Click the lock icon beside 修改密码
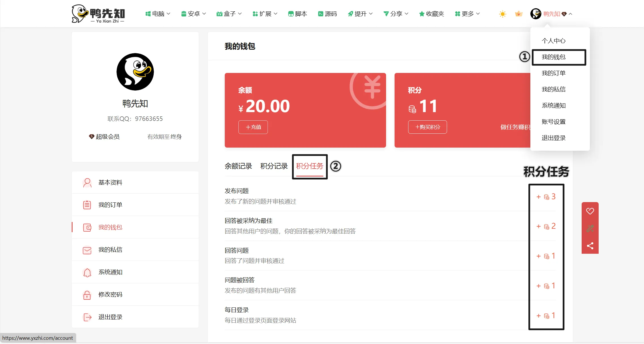 point(87,295)
